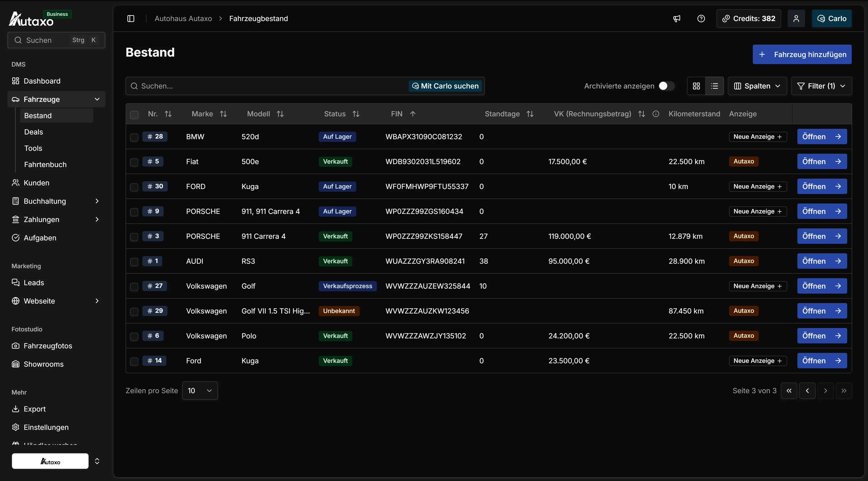
Task: Open Export in sidebar
Action: tap(56, 409)
